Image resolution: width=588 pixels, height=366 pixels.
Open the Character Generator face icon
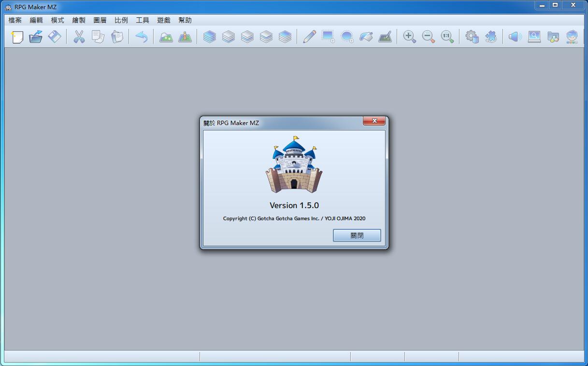coord(572,37)
